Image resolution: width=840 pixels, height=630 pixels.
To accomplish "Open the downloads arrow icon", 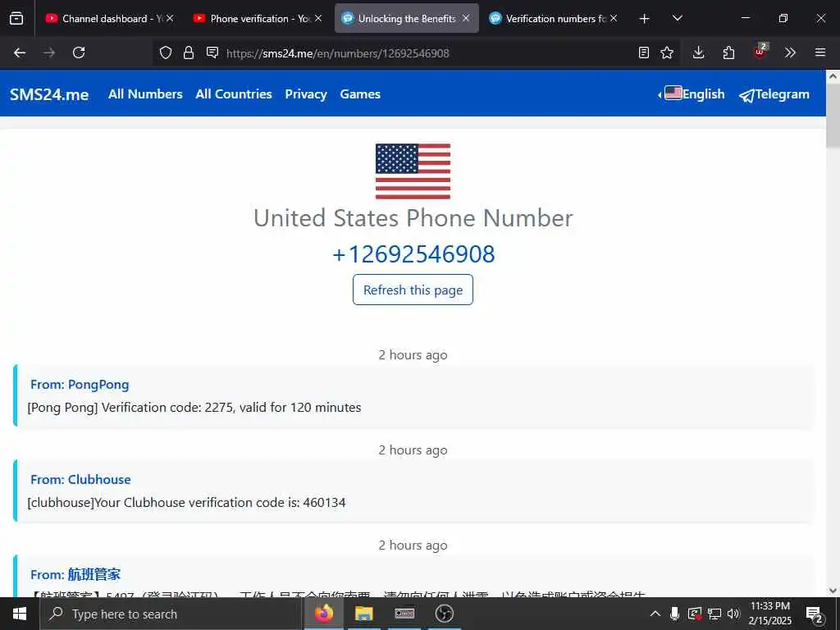I will pos(698,52).
